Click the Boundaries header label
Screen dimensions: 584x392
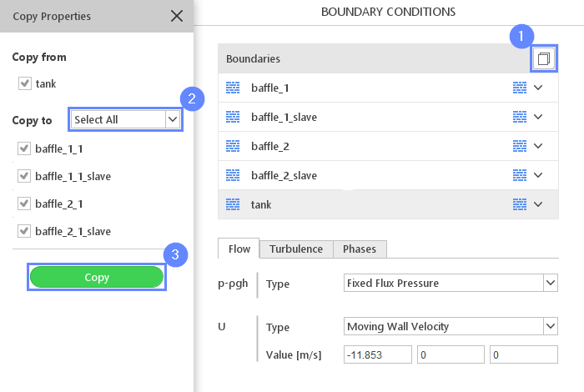(x=253, y=58)
